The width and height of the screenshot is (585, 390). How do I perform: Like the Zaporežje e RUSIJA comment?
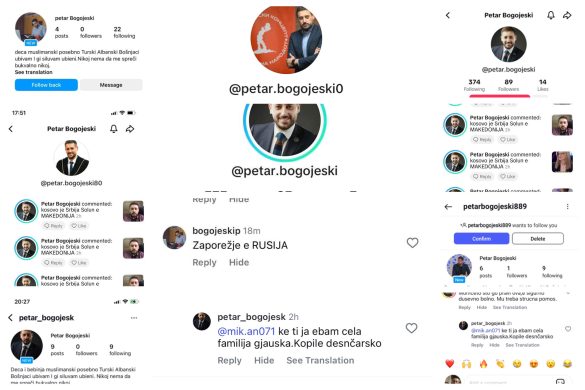coord(412,243)
